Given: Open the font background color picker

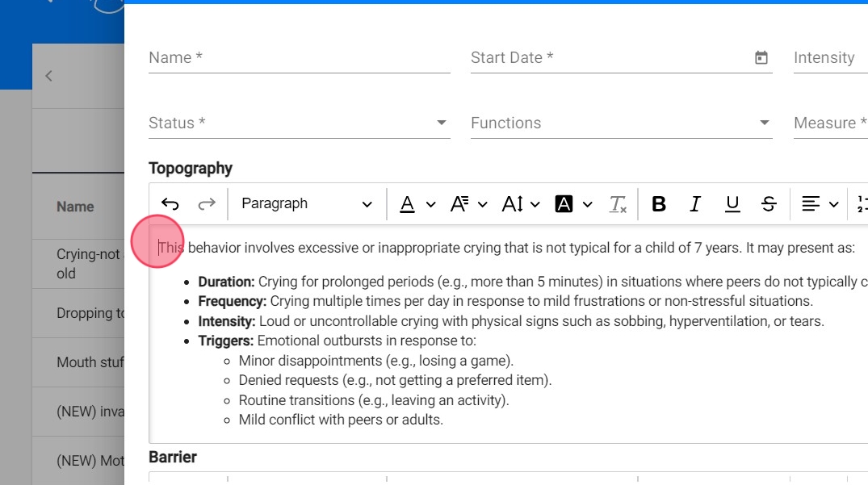Looking at the screenshot, I should tap(573, 204).
